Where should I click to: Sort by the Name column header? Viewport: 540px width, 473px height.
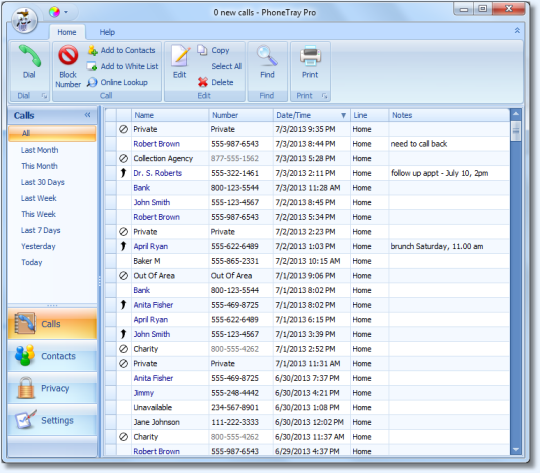[170, 115]
